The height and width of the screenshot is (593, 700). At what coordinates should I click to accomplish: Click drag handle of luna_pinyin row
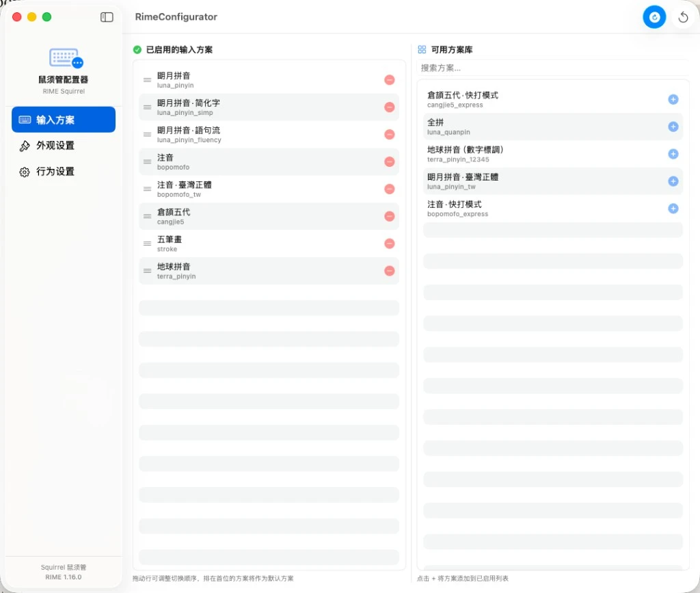point(147,80)
